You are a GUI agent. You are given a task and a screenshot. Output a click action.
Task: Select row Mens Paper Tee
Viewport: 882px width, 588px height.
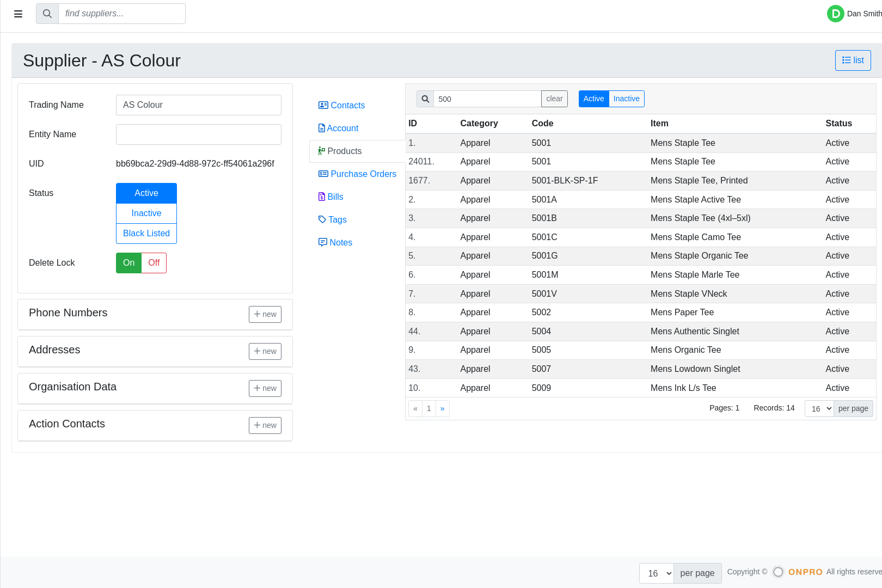click(x=641, y=313)
